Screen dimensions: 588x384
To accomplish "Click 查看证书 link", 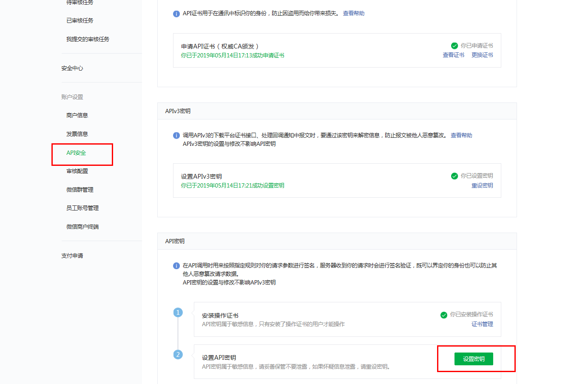I will point(453,55).
